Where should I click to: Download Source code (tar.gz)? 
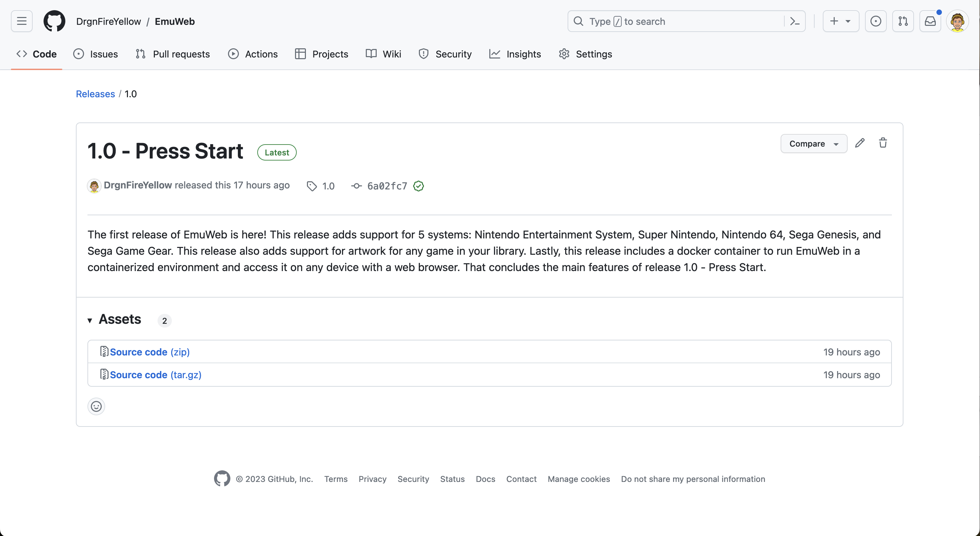[156, 375]
